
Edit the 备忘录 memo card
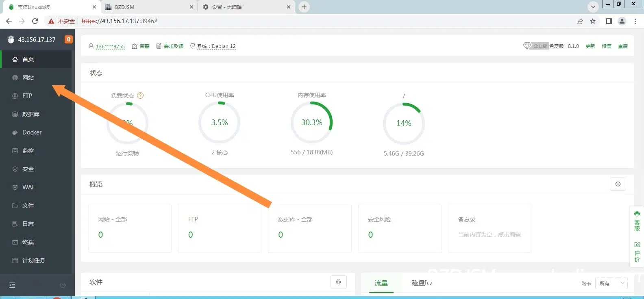[490, 228]
